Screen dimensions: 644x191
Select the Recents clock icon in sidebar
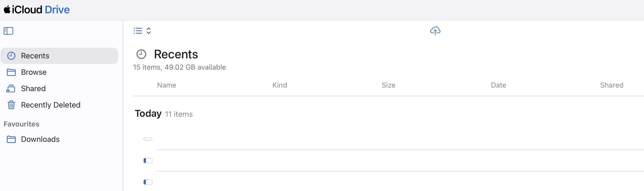pyautogui.click(x=12, y=56)
